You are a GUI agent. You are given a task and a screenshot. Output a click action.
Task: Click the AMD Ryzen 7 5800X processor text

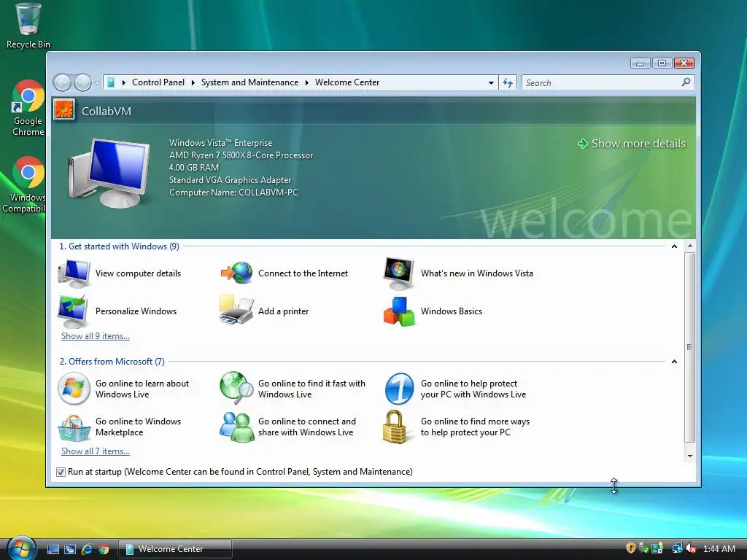241,155
